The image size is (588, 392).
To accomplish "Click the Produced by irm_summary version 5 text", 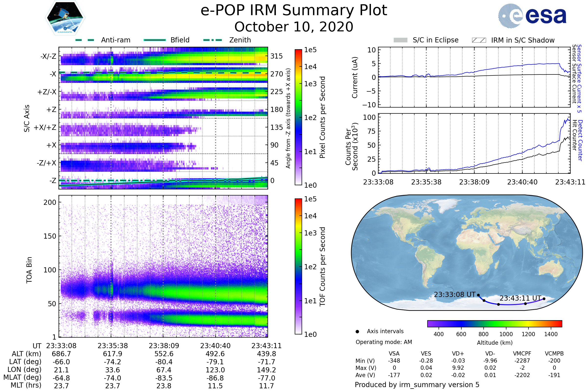I will click(x=417, y=385).
